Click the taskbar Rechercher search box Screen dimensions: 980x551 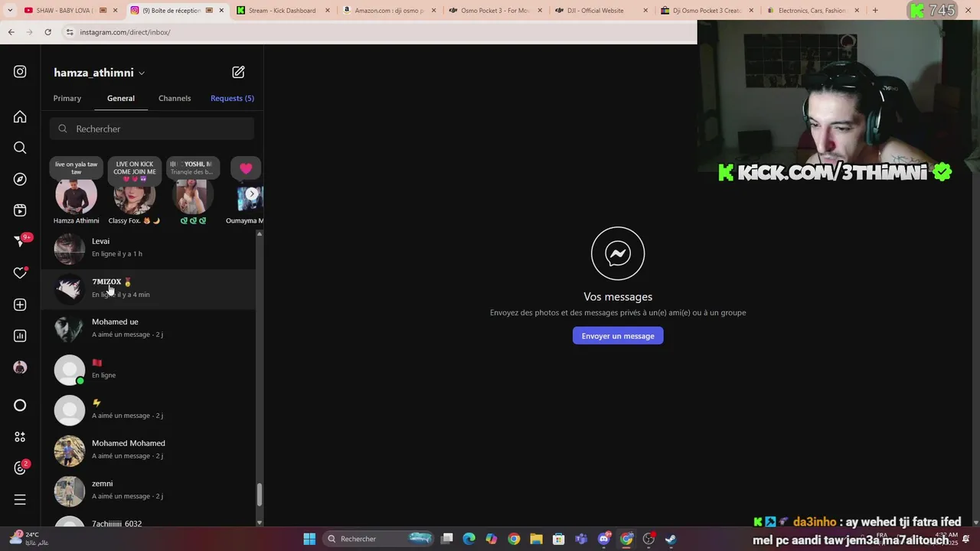[379, 539]
